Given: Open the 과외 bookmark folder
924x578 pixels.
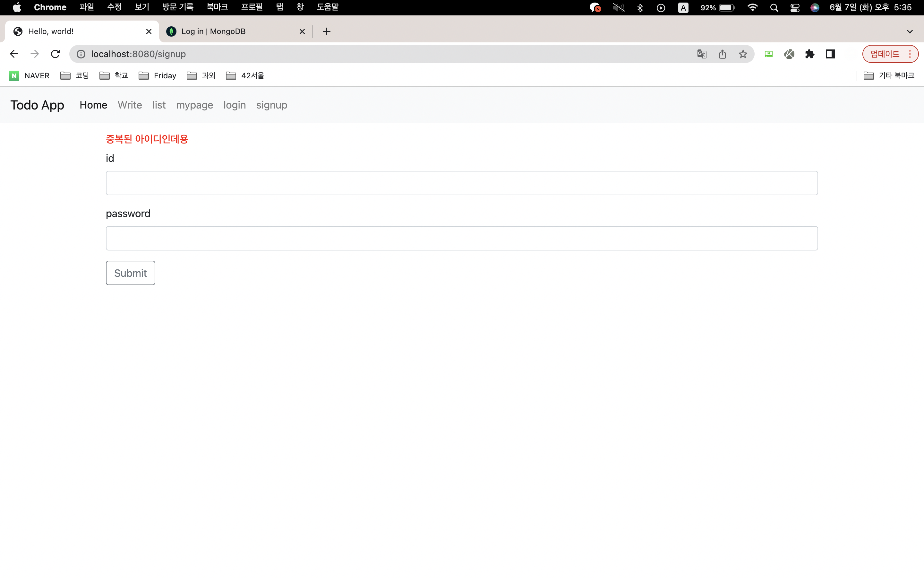Looking at the screenshot, I should coord(201,76).
